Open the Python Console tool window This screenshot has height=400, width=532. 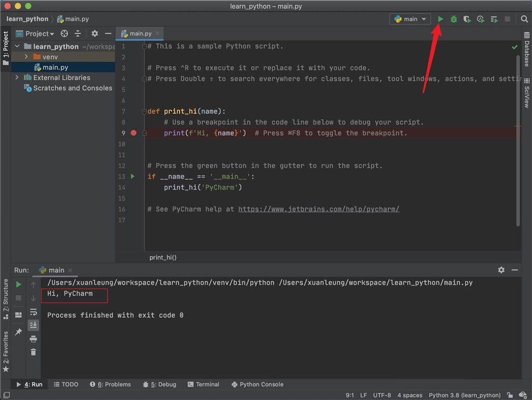pos(257,385)
